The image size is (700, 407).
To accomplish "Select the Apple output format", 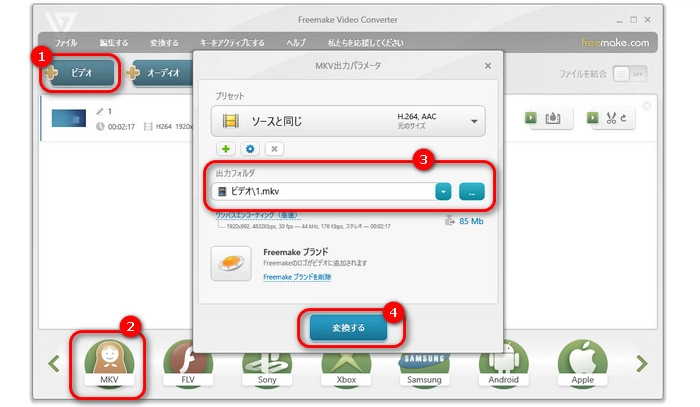I will pyautogui.click(x=583, y=364).
